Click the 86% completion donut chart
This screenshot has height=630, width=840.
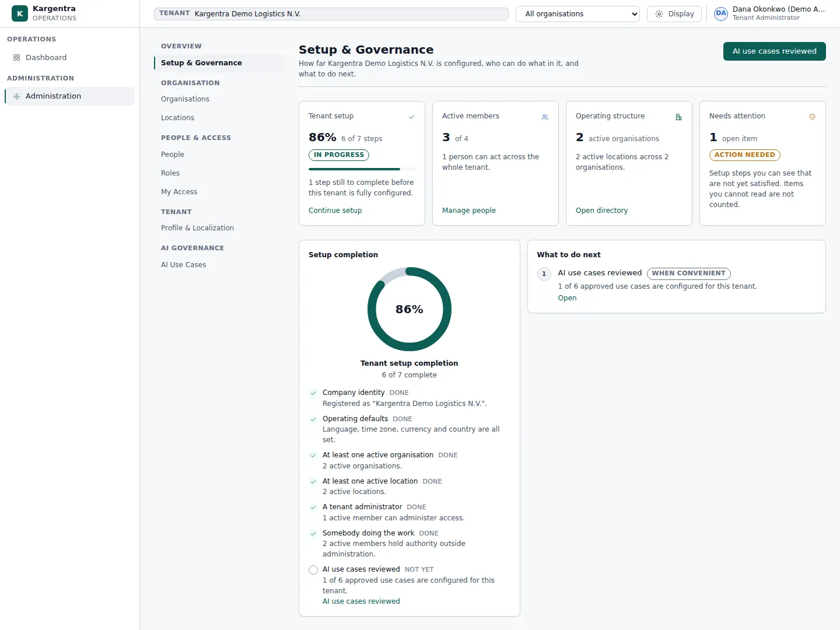pyautogui.click(x=409, y=309)
